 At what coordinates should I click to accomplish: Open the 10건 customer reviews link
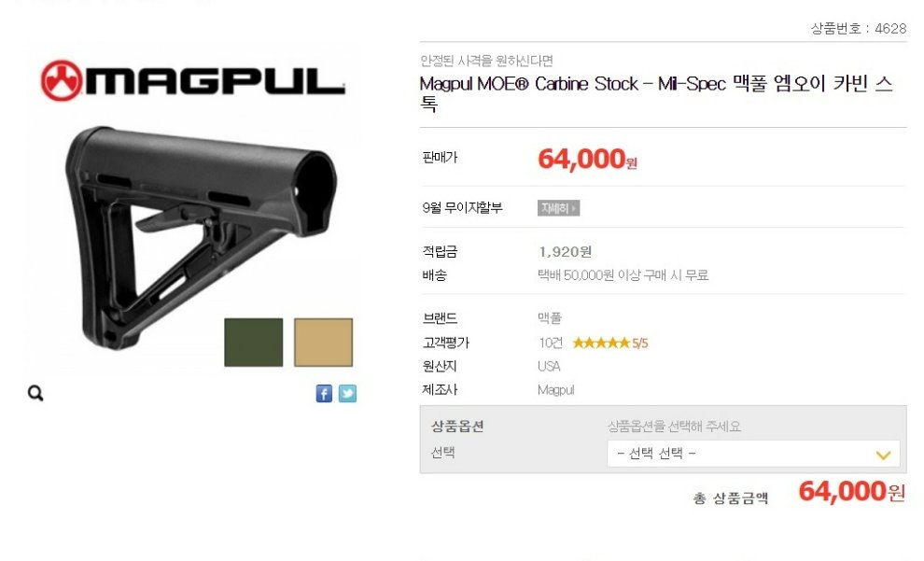[x=551, y=343]
